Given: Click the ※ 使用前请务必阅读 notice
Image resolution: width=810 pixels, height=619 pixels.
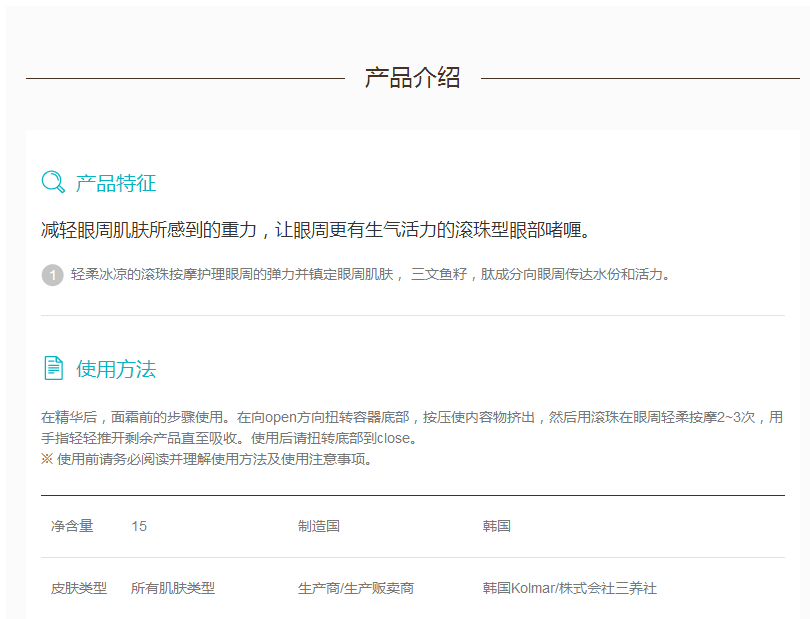Looking at the screenshot, I should pos(206,459).
